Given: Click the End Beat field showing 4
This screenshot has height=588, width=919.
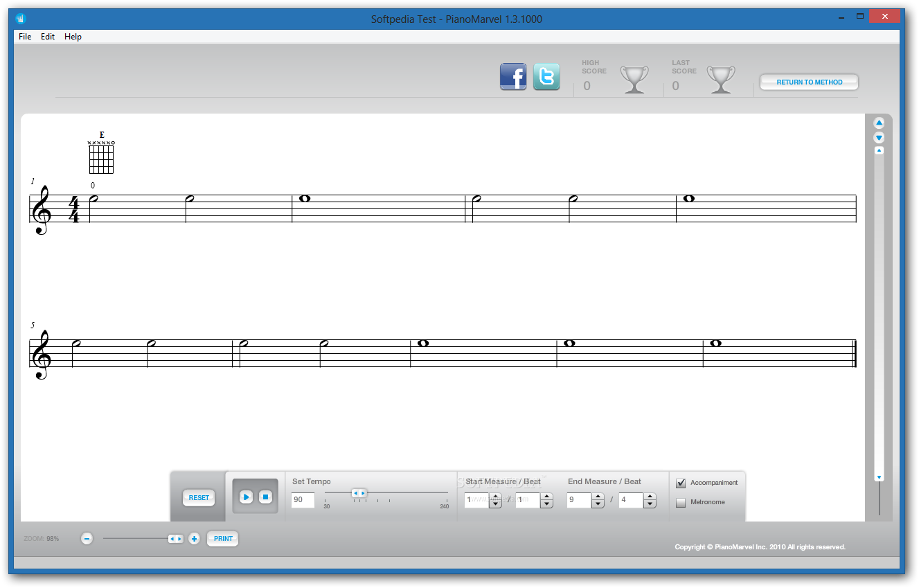Looking at the screenshot, I should [x=631, y=500].
